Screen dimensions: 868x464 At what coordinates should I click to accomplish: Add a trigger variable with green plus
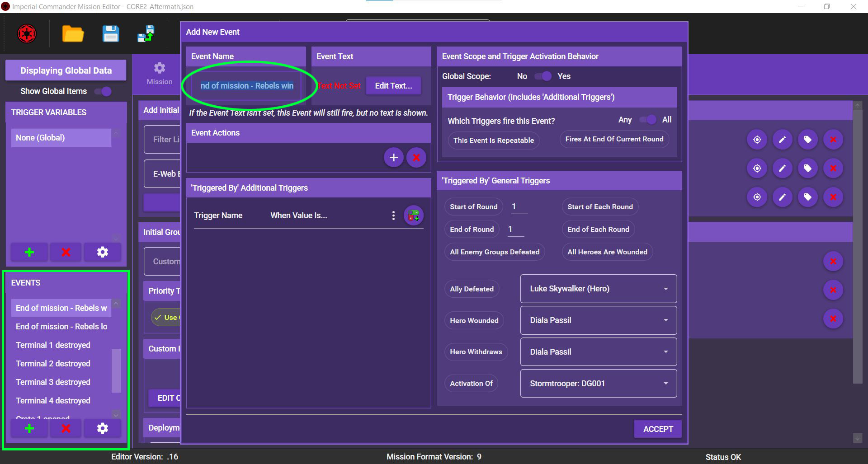[x=29, y=252]
